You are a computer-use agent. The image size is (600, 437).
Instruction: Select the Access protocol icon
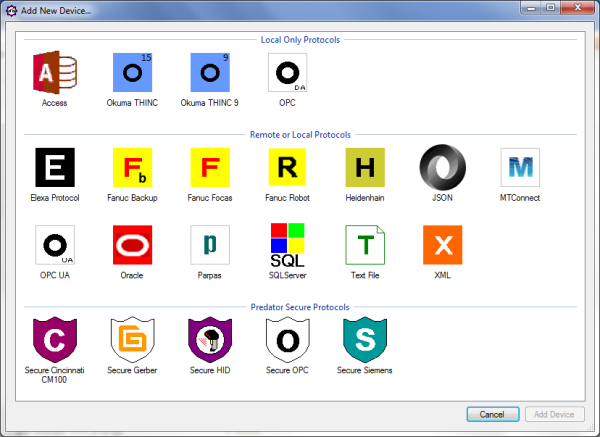[54, 73]
